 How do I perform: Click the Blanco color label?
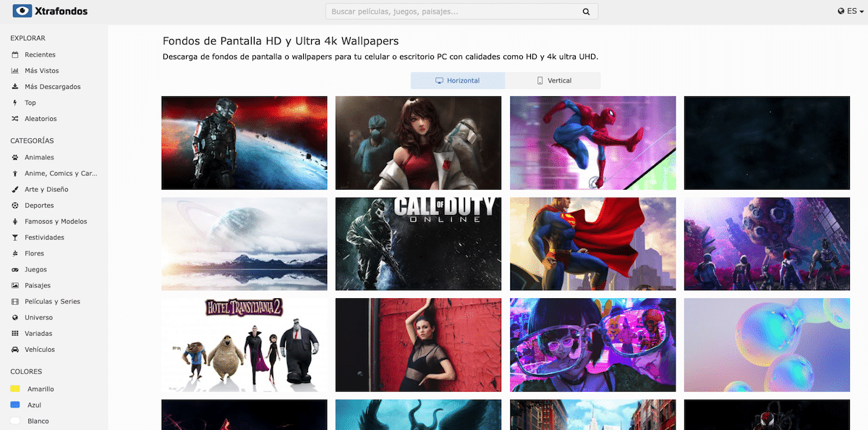pyautogui.click(x=38, y=421)
